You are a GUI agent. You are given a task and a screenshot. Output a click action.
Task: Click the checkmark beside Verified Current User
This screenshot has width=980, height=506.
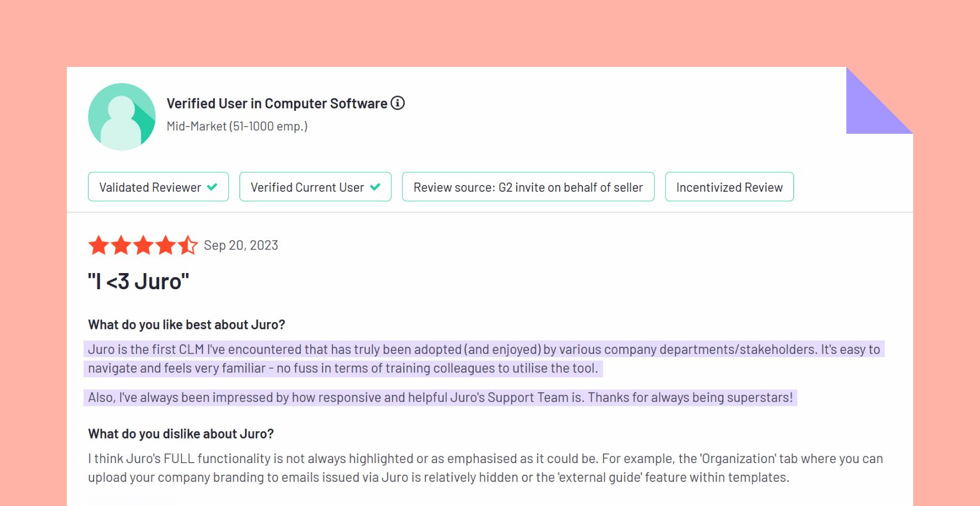coord(376,187)
